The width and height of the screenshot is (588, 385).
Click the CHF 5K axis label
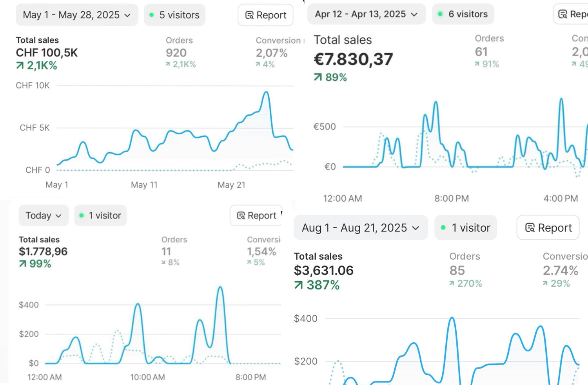[x=34, y=128]
